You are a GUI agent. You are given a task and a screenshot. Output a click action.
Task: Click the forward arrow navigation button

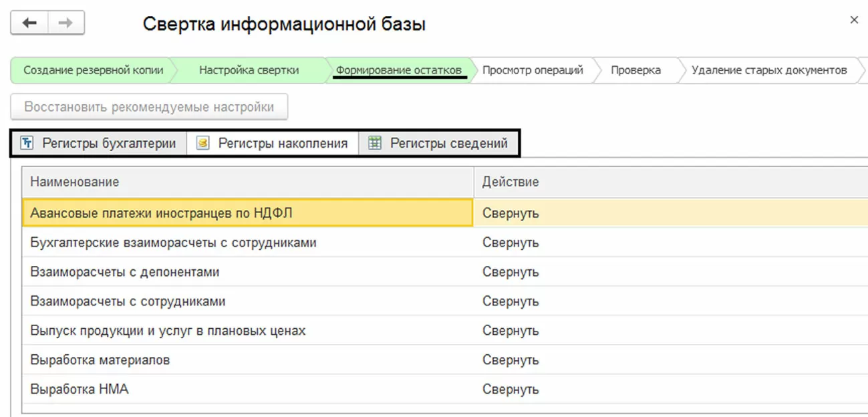tap(65, 23)
